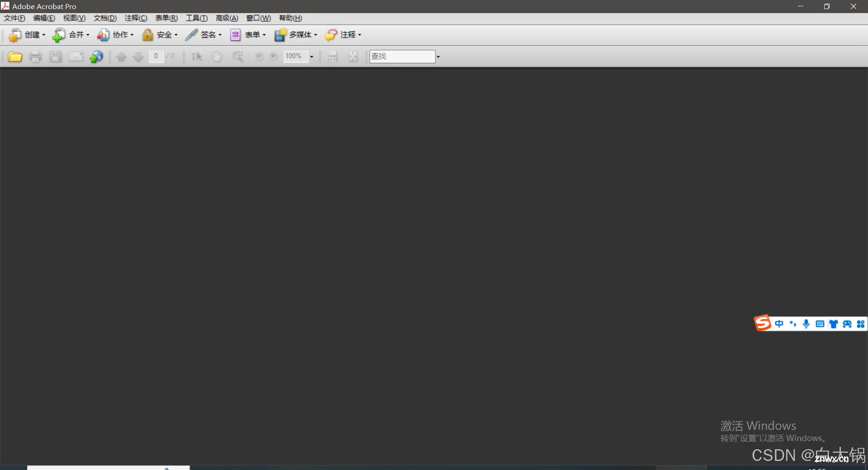Click the Sogou microphone voice input icon
The height and width of the screenshot is (470, 868).
[806, 324]
